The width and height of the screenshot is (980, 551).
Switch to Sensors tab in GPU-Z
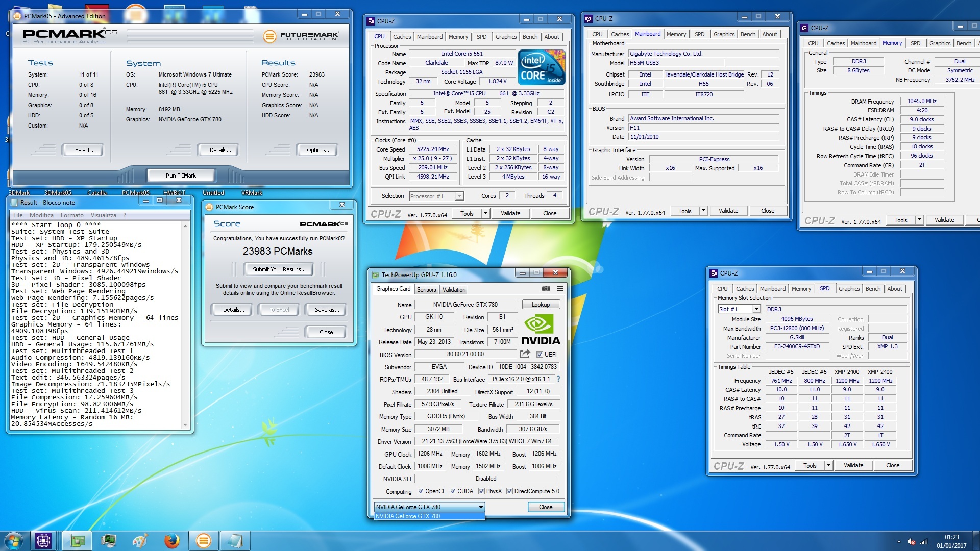pos(426,290)
